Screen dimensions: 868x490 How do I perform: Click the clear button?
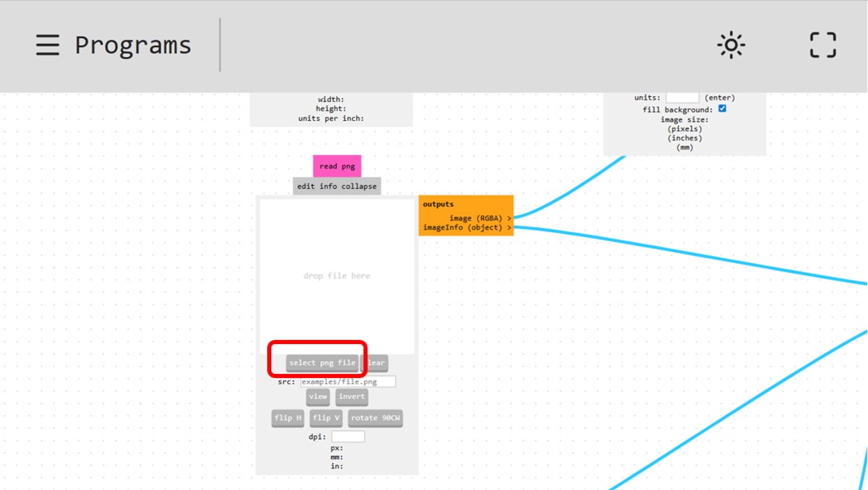376,363
